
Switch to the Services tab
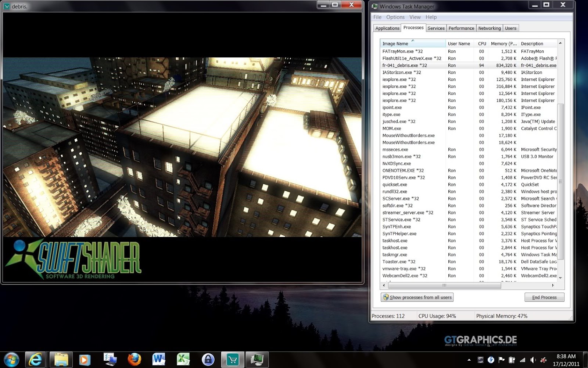coord(436,28)
